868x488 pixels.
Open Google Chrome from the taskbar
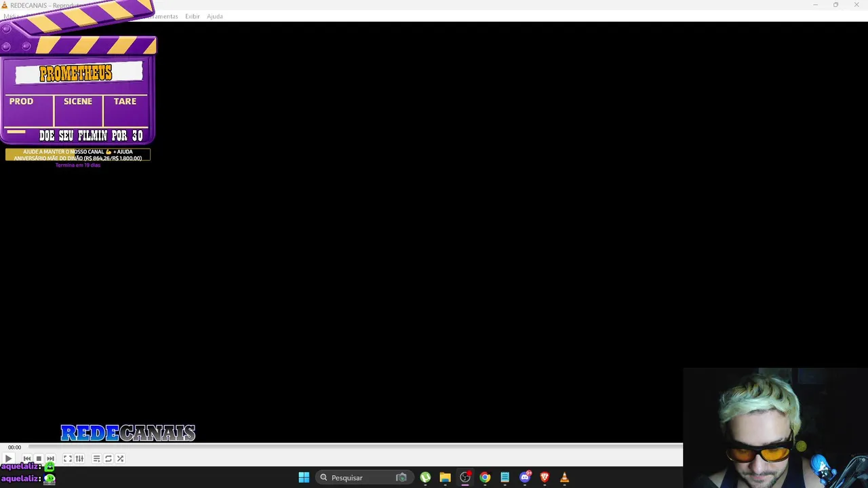[x=485, y=478]
